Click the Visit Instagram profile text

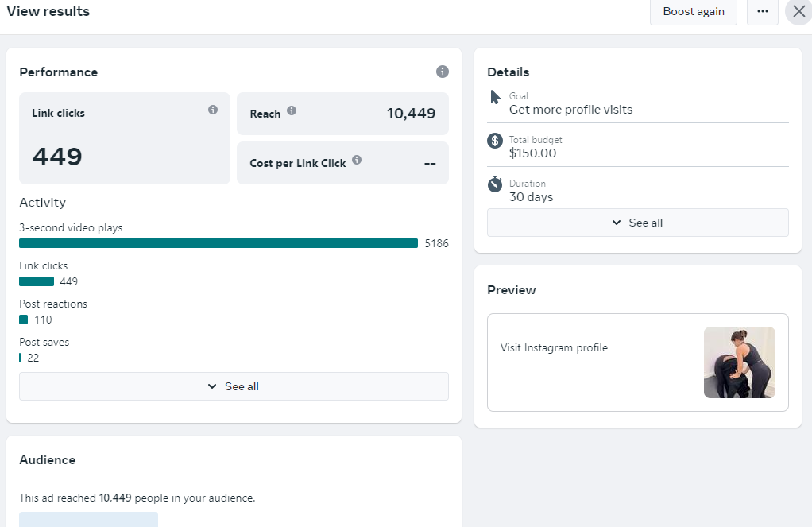click(x=554, y=347)
